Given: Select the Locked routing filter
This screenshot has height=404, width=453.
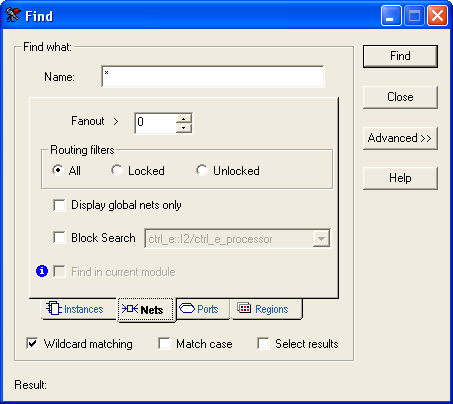Looking at the screenshot, I should (117, 170).
